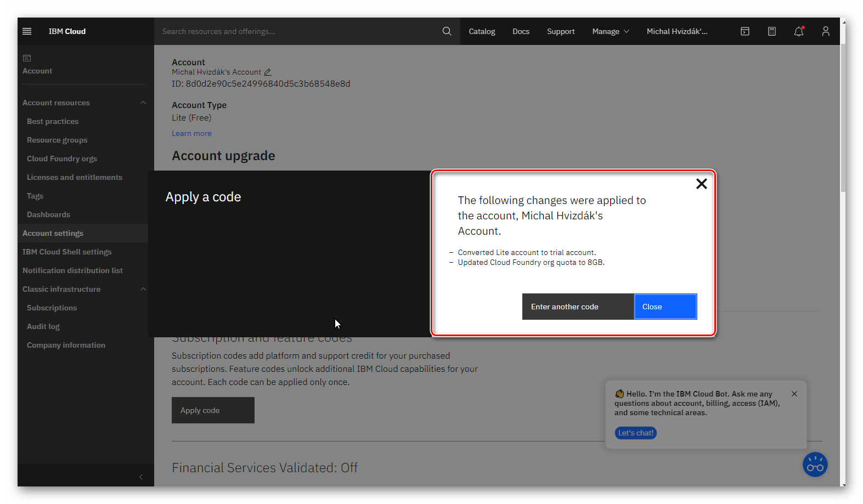Close the applied changes dialog with X
Screen dimensions: 863x504
tap(701, 184)
